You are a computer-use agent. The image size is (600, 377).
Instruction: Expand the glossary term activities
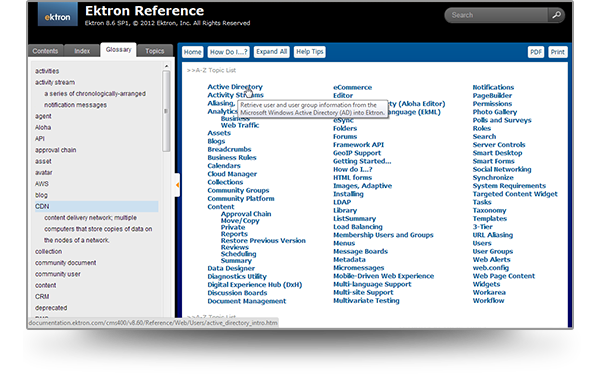click(x=47, y=71)
